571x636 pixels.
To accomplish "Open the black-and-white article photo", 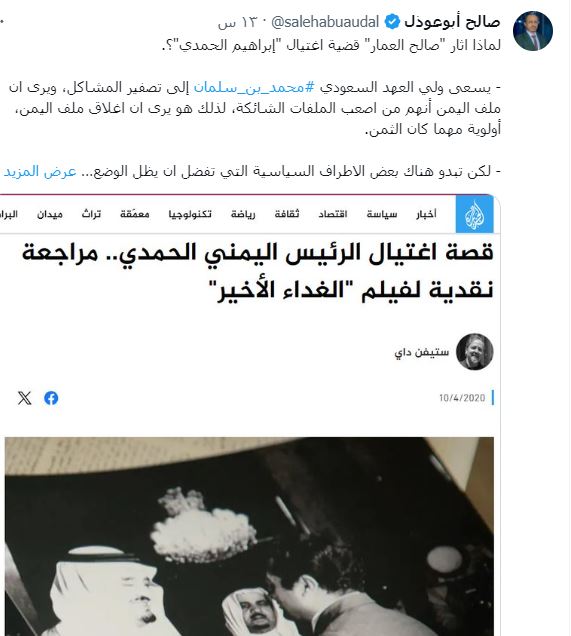I will pyautogui.click(x=249, y=536).
